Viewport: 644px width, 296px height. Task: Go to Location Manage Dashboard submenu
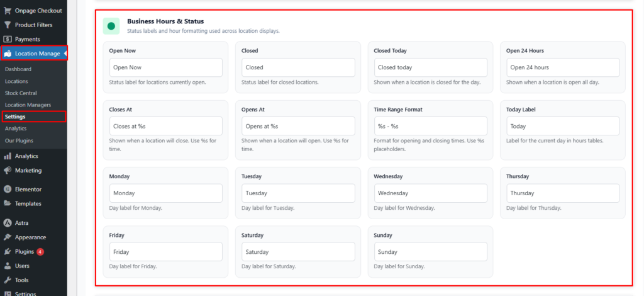coord(18,69)
